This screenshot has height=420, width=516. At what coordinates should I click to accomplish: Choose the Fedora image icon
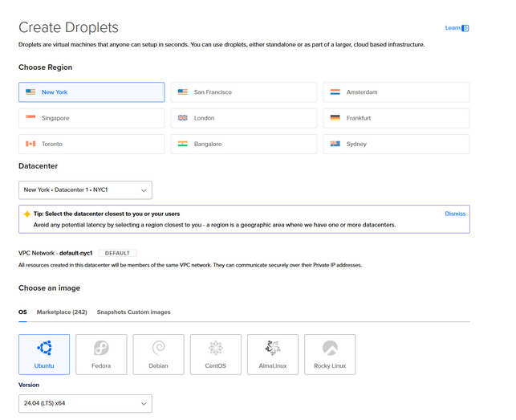[x=101, y=349]
